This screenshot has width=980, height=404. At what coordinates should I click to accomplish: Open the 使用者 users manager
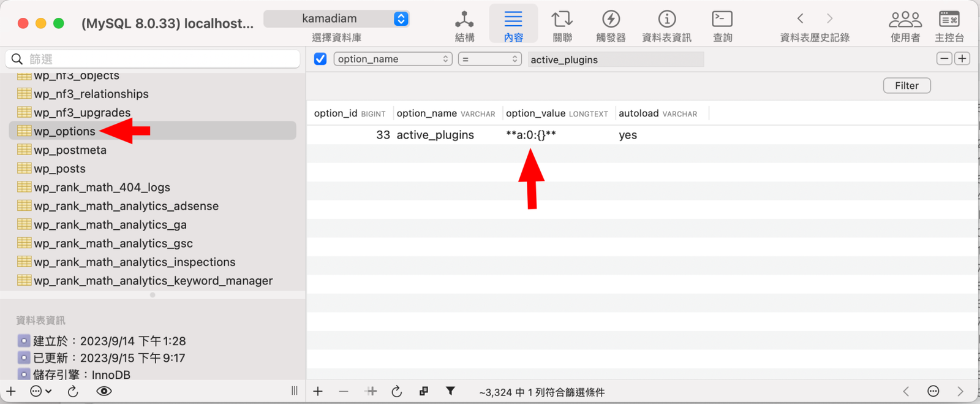click(905, 26)
